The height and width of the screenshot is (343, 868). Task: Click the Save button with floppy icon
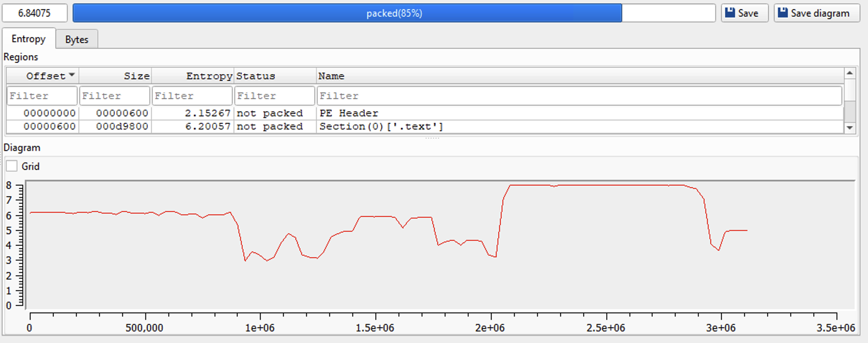point(744,13)
